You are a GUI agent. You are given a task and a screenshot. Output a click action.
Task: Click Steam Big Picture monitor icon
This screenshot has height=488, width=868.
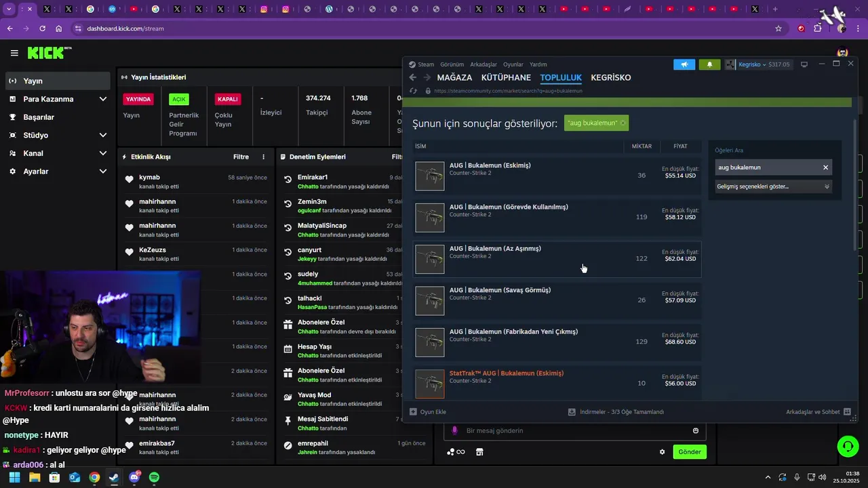click(804, 64)
